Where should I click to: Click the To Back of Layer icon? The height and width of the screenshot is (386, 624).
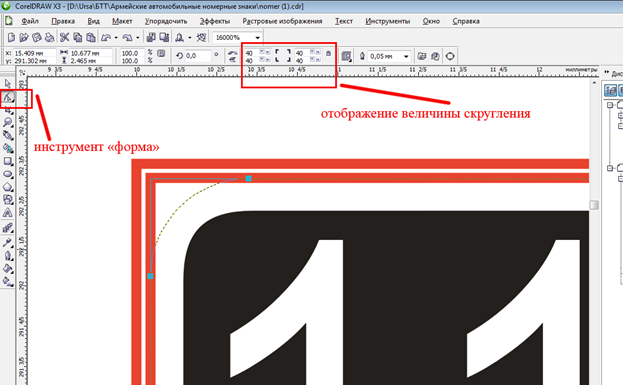click(435, 56)
